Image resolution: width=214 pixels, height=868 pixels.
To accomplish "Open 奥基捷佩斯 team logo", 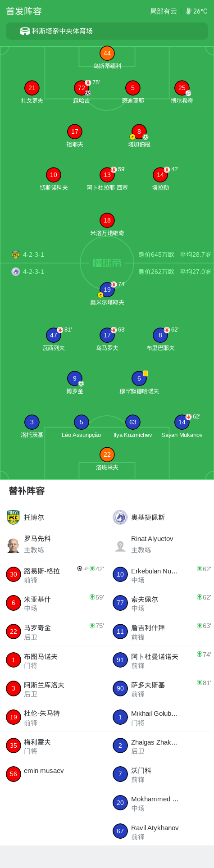I will (x=120, y=517).
